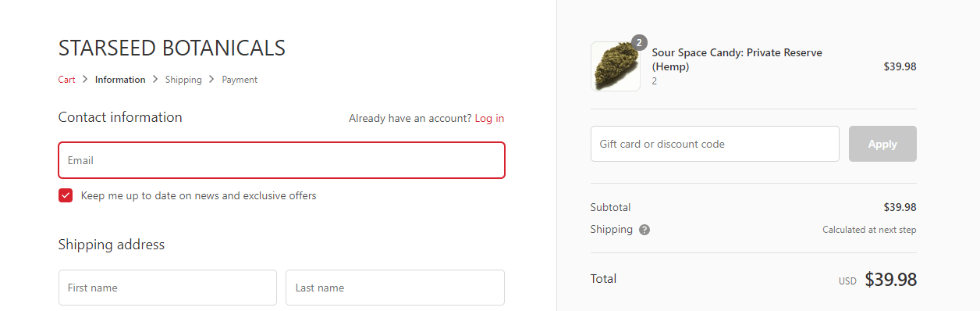The height and width of the screenshot is (311, 980).
Task: Select the Information breadcrumb step
Action: pos(120,80)
